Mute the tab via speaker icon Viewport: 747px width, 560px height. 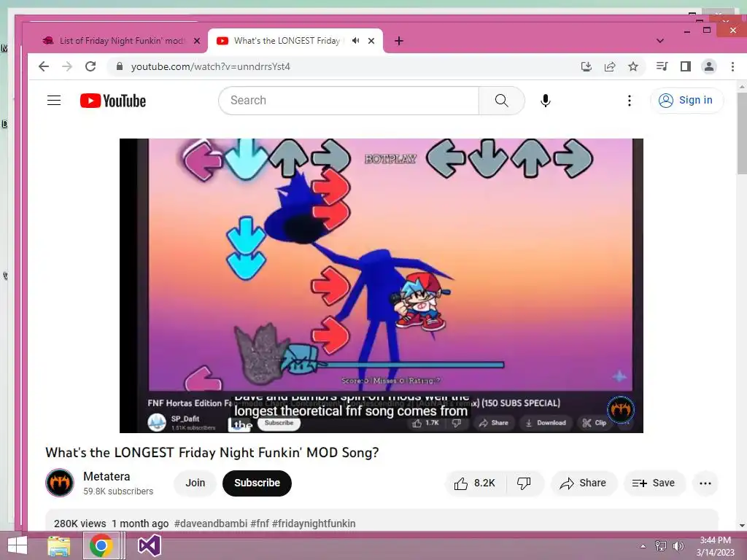[355, 41]
